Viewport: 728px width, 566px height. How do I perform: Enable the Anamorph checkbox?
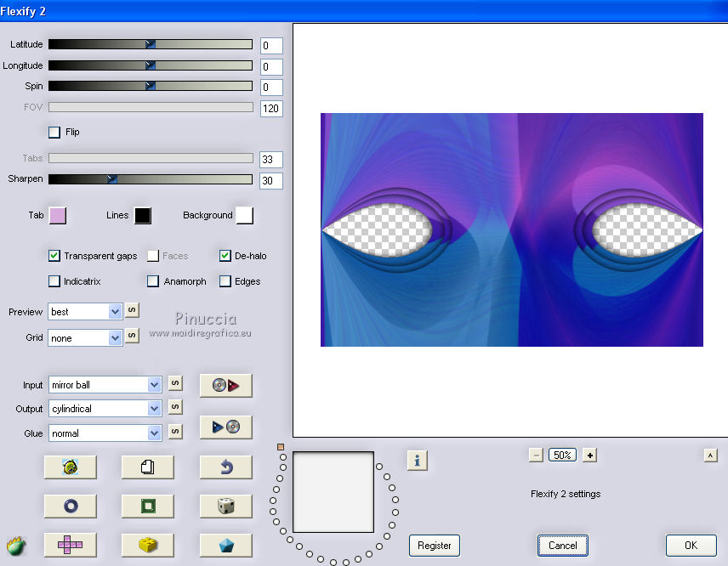point(153,281)
